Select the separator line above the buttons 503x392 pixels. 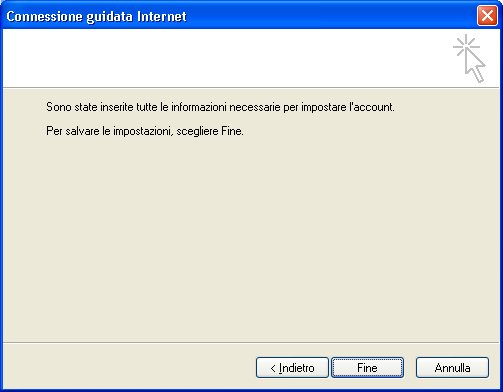click(251, 342)
